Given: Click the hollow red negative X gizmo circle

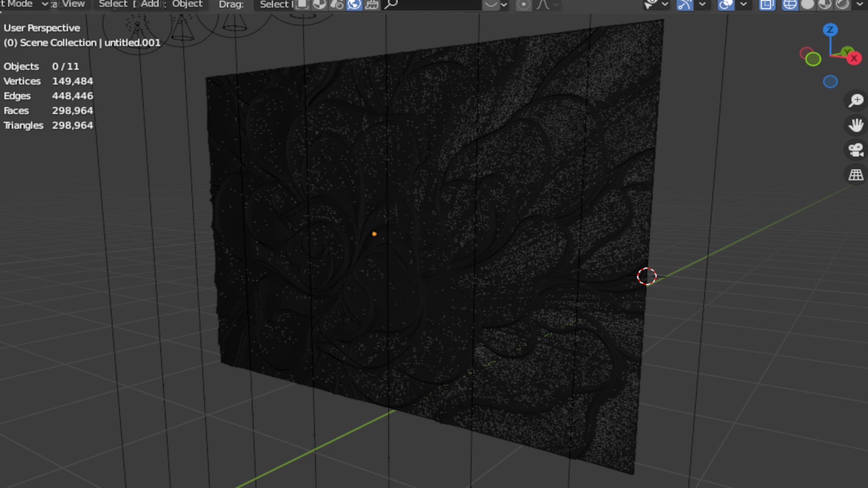Looking at the screenshot, I should (806, 53).
